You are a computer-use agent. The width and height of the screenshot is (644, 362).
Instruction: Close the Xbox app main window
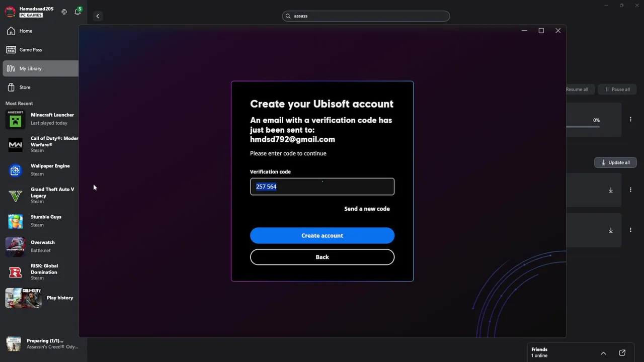(637, 6)
